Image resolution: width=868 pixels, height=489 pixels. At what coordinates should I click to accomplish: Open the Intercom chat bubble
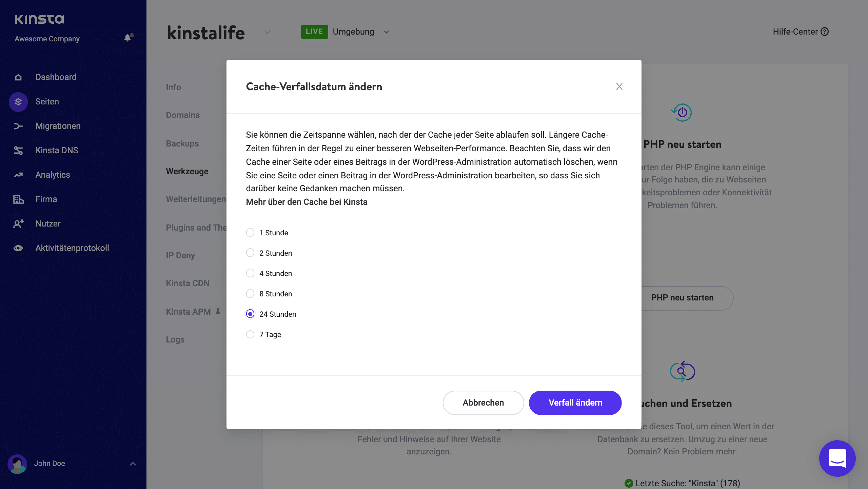coord(837,458)
